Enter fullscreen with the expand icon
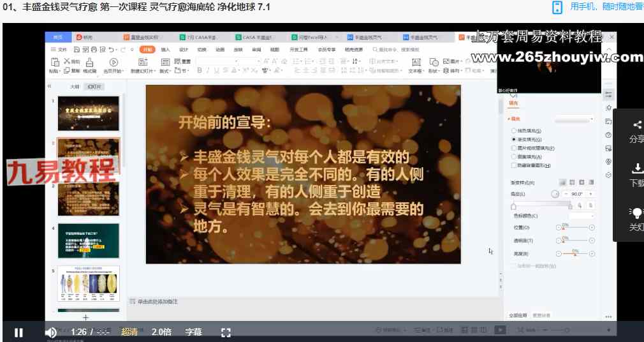The image size is (644, 342). (x=225, y=332)
